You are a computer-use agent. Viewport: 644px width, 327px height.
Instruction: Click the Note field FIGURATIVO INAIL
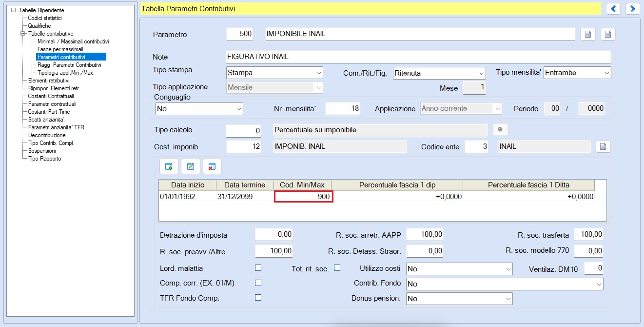(x=418, y=57)
